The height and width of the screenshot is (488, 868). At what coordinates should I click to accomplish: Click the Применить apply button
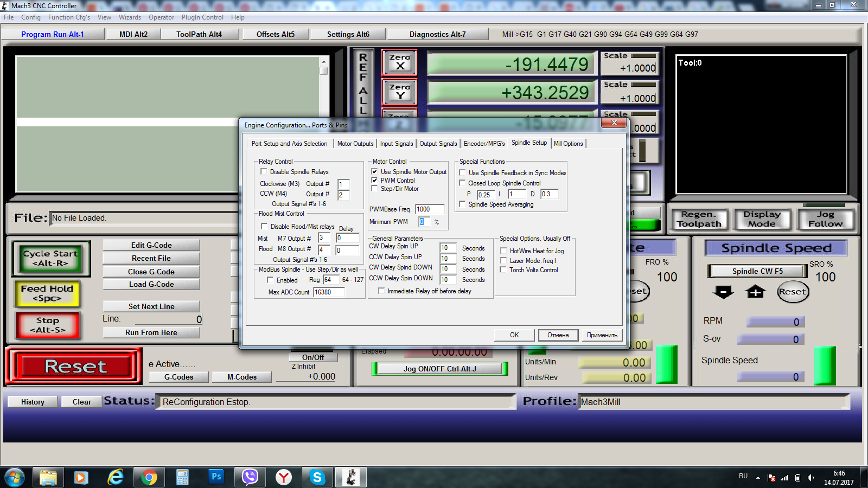602,335
